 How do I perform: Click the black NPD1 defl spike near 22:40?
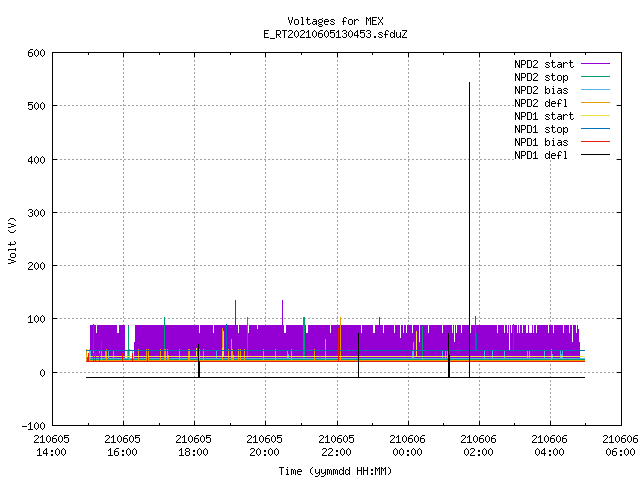point(359,355)
